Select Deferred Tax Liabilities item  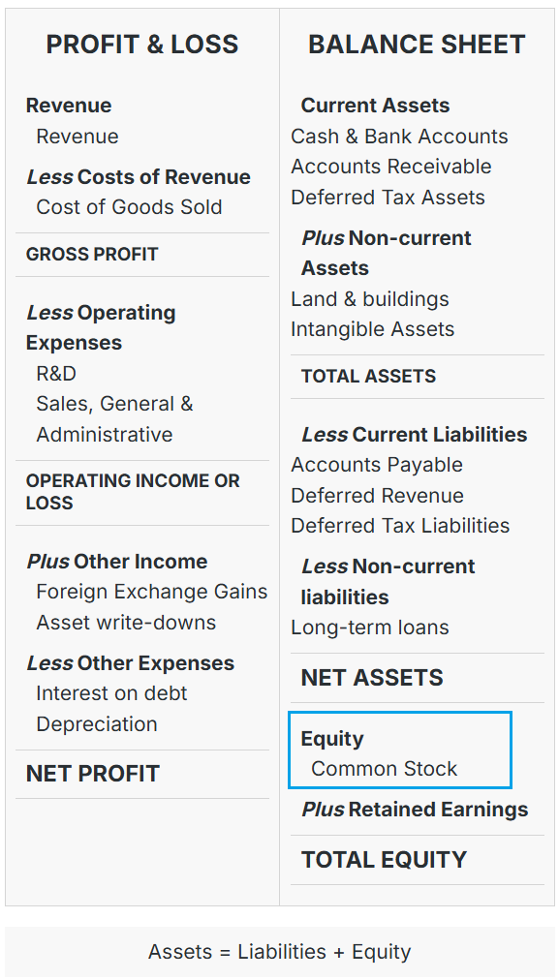(400, 526)
